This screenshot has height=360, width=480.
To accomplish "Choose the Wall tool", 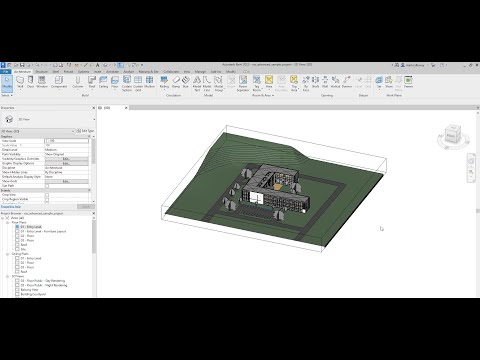I will point(20,82).
